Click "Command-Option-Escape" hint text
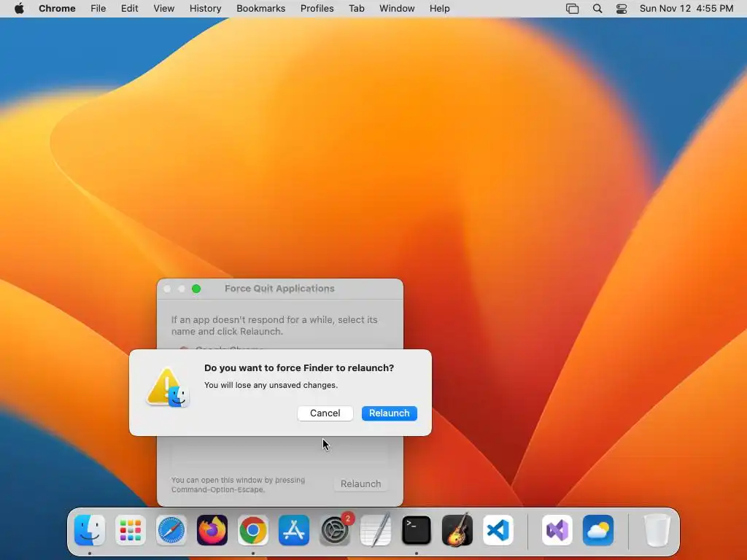Screen dimensions: 747x560 pyautogui.click(x=217, y=490)
